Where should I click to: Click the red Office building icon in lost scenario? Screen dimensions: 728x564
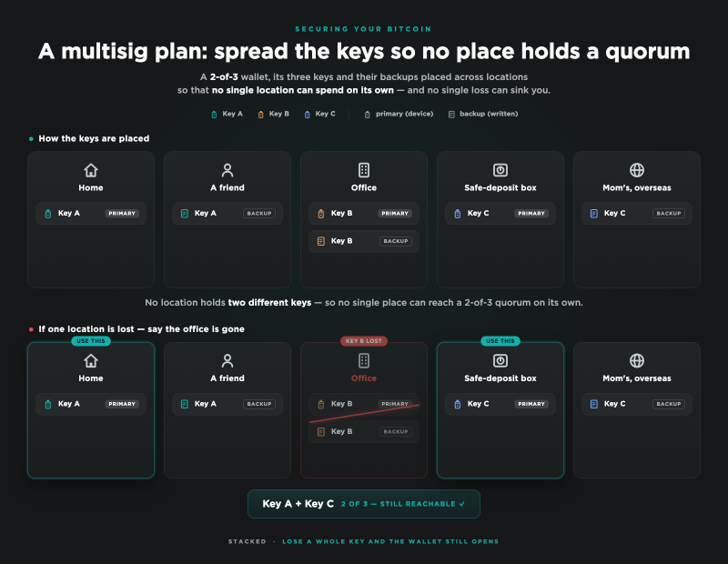(363, 360)
